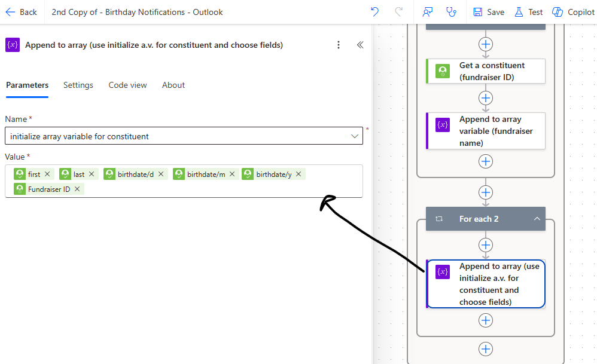This screenshot has width=597, height=364.
Task: Open the Code view tab
Action: pyautogui.click(x=127, y=85)
